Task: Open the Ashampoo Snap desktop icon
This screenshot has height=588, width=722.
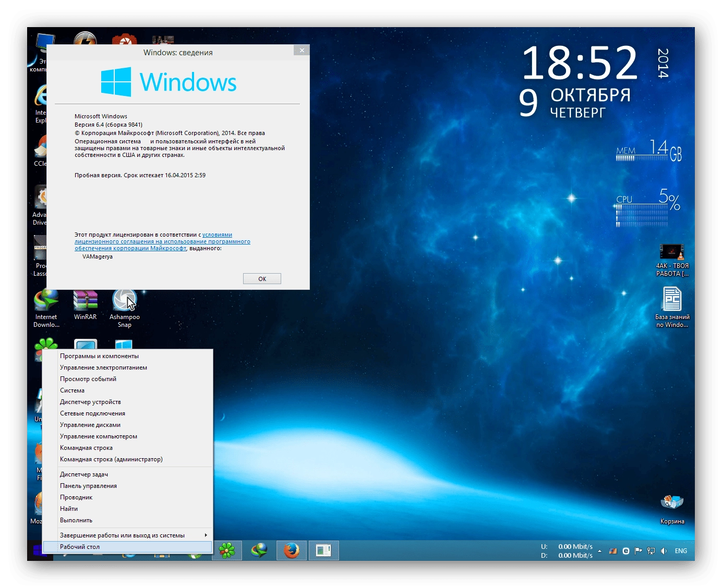Action: pyautogui.click(x=124, y=308)
